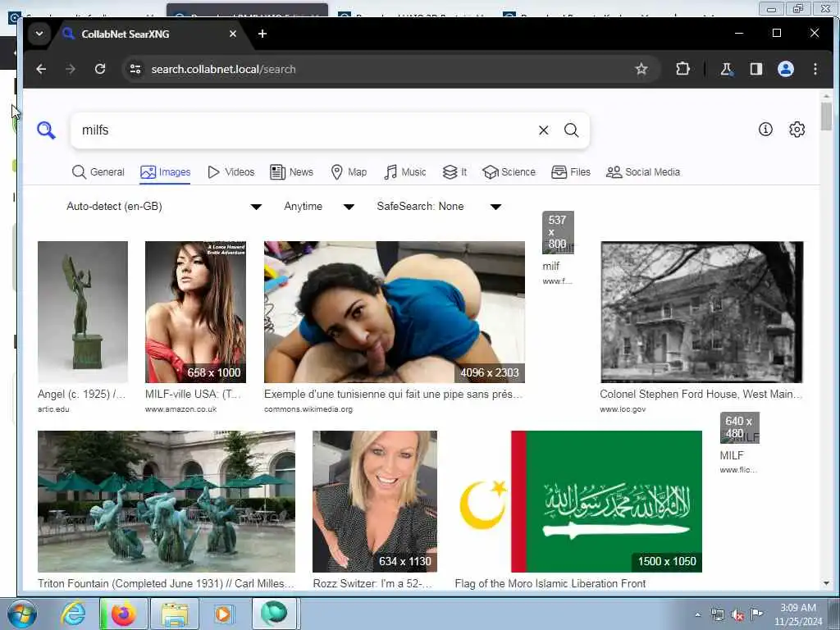This screenshot has height=630, width=840.
Task: Submit search with magnifier button
Action: click(x=571, y=130)
